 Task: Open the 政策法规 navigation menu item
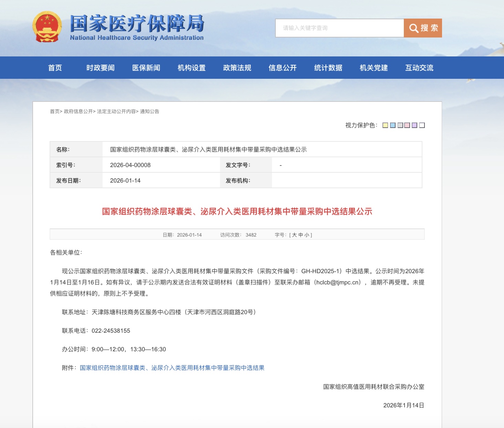237,68
